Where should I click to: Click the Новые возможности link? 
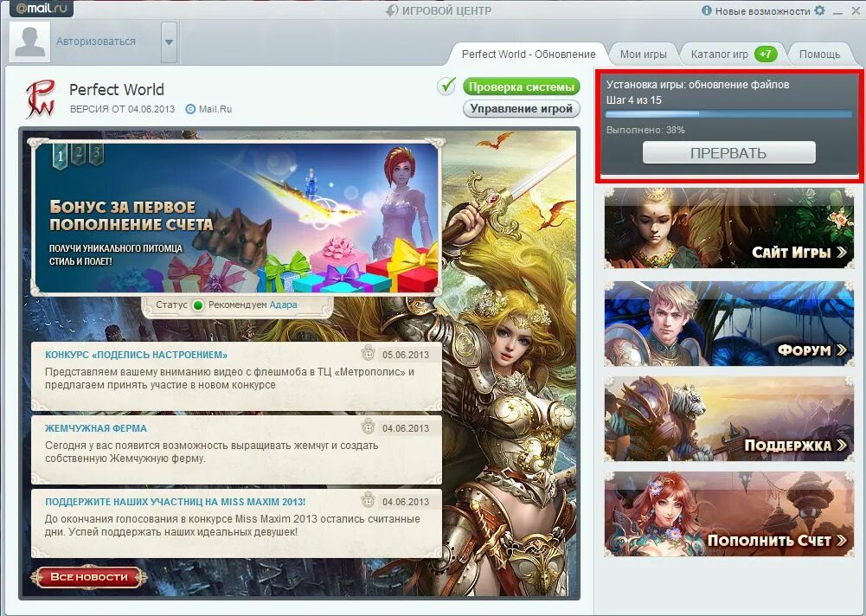(763, 11)
